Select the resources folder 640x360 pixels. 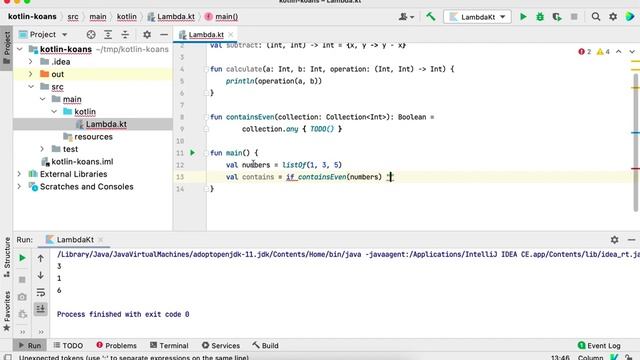(x=93, y=137)
